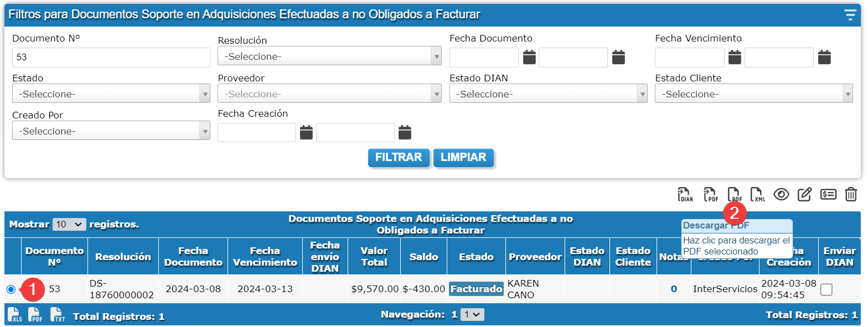This screenshot has height=327, width=868.
Task: Change the Mostrar registros count dropdown
Action: coord(69,225)
